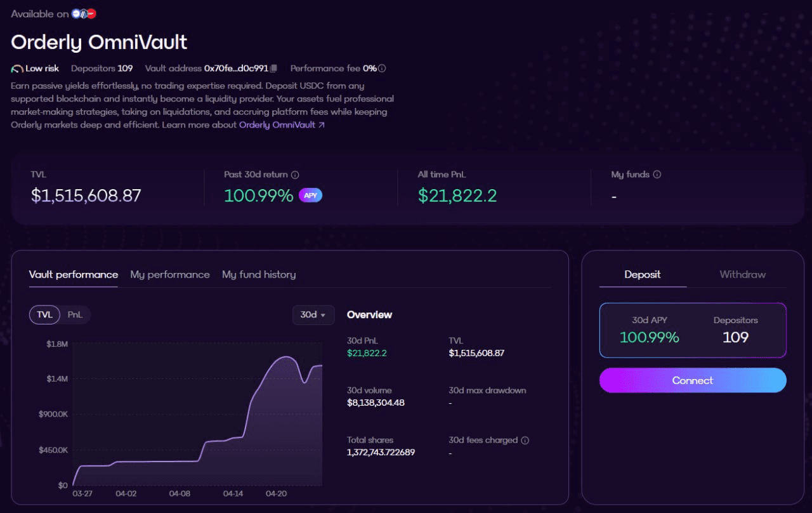Click the Arbitrum chain icon in the middle
The height and width of the screenshot is (513, 812).
[84, 13]
